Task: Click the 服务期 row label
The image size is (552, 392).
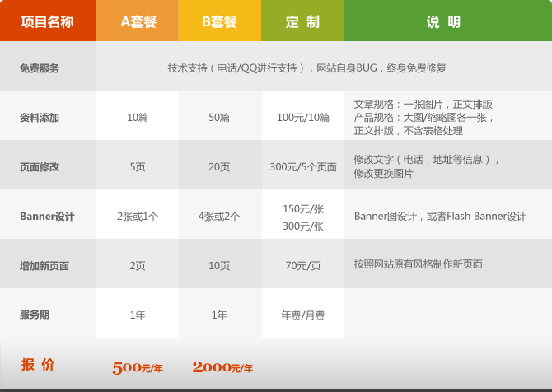Action: pyautogui.click(x=35, y=315)
